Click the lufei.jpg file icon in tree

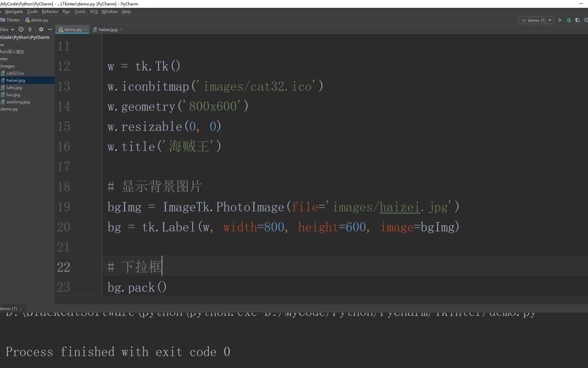(x=3, y=88)
